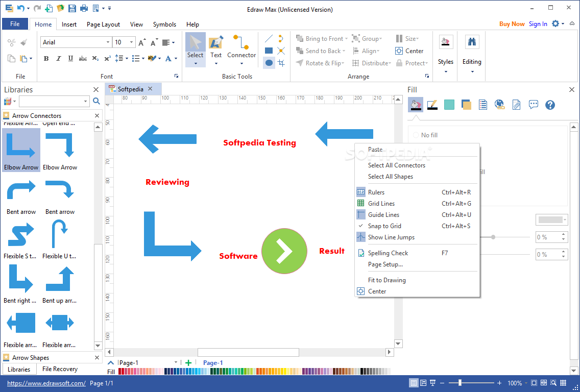Open the font size dropdown
The image size is (580, 392).
(131, 42)
